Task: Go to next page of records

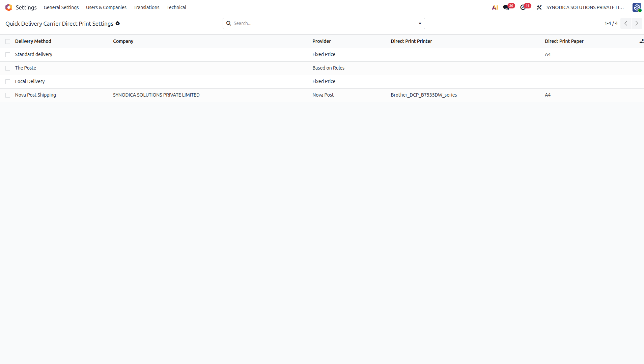Action: tap(637, 23)
